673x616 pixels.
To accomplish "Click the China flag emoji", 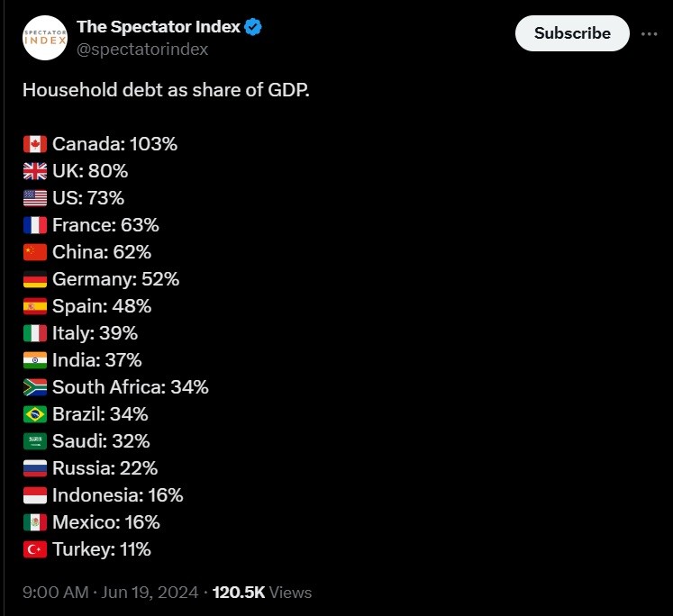I will pos(34,252).
